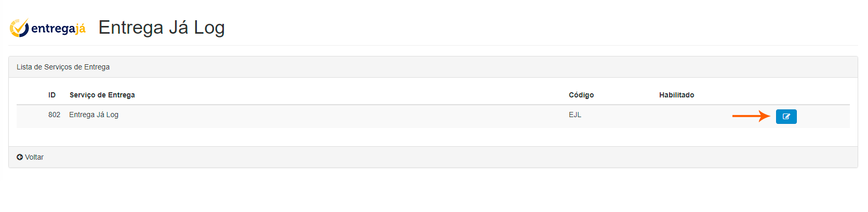Go back using the Voltar link
The width and height of the screenshot is (868, 212).
(x=34, y=157)
